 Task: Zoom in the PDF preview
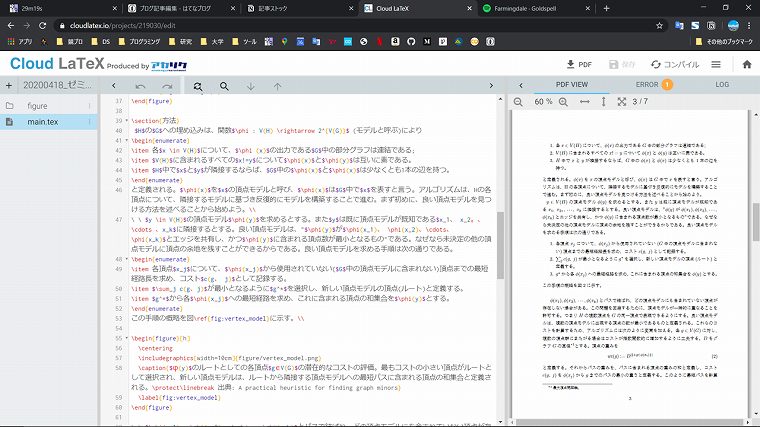click(x=563, y=102)
